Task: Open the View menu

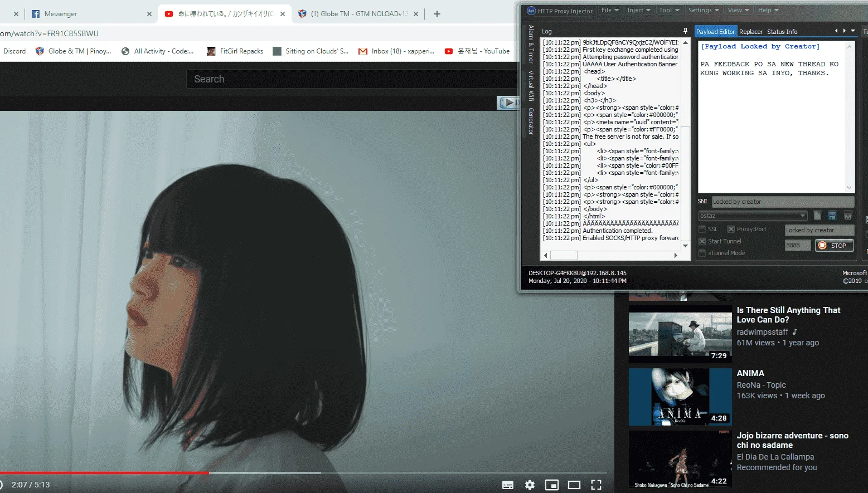Action: tap(738, 10)
